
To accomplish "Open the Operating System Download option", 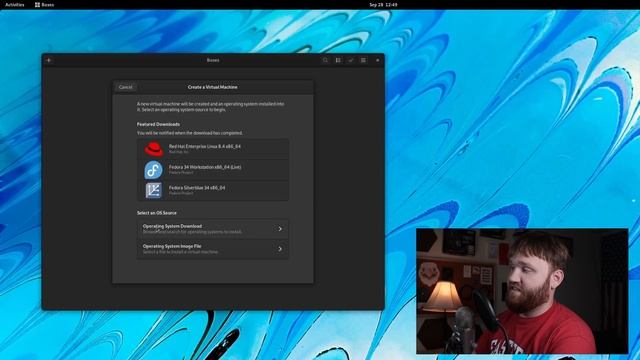I will click(x=213, y=229).
